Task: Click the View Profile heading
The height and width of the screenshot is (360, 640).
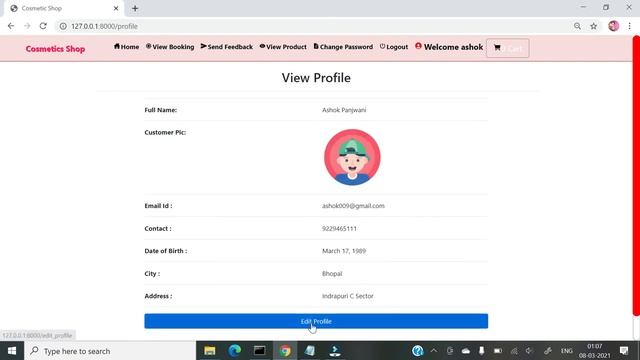Action: [316, 78]
